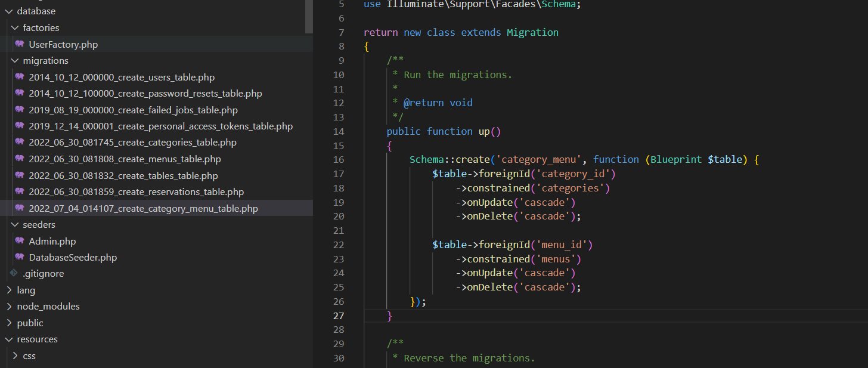Click constrained('categories') on line 18
The width and height of the screenshot is (868, 368).
click(538, 188)
